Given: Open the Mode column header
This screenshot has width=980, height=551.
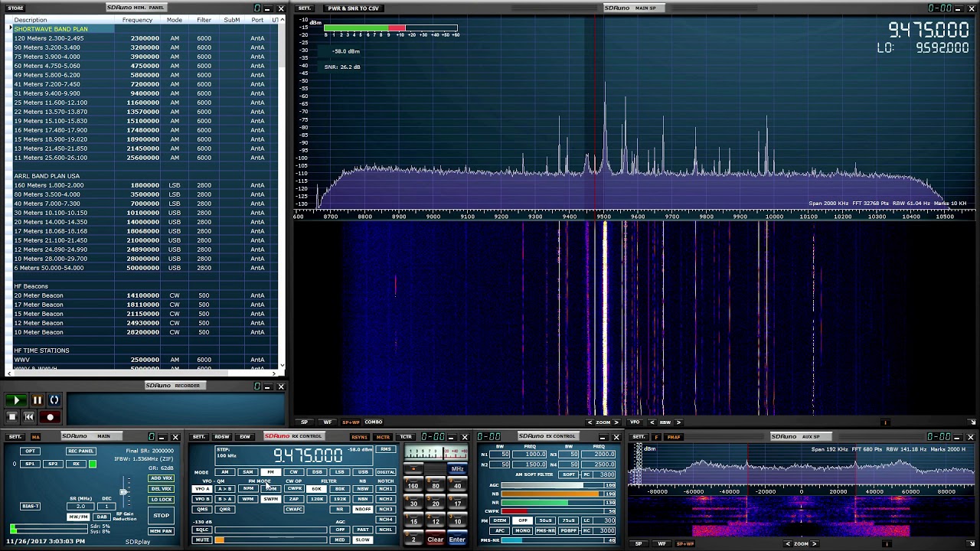Looking at the screenshot, I should tap(175, 20).
